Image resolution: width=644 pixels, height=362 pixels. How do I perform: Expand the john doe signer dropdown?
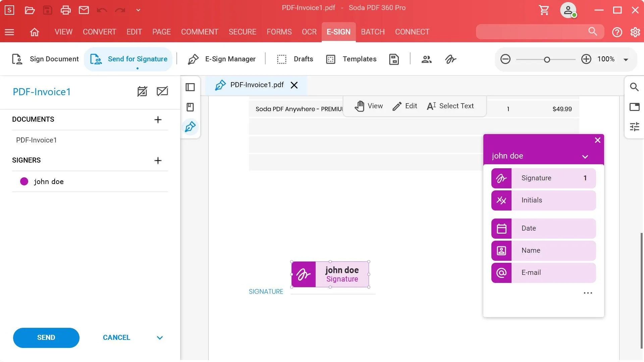tap(585, 157)
